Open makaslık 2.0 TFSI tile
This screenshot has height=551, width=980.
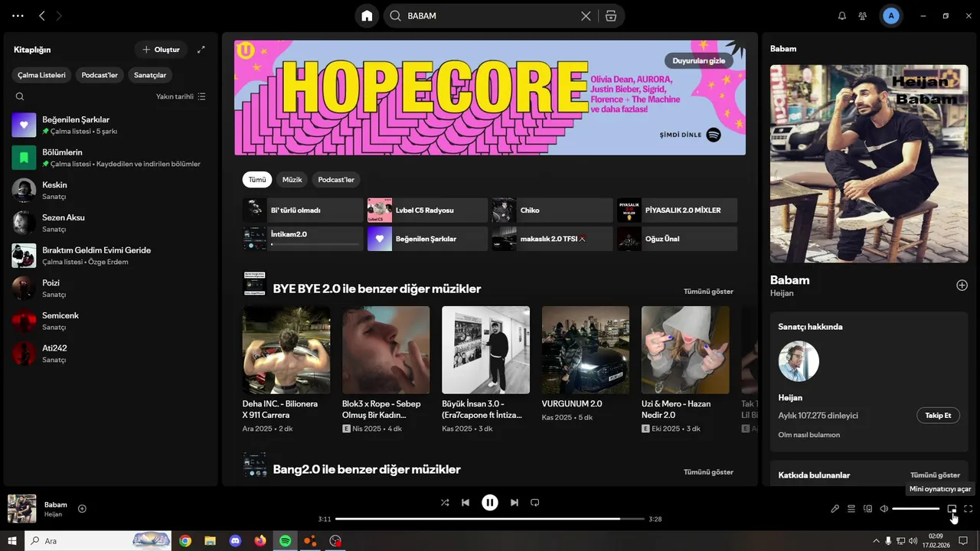pyautogui.click(x=552, y=239)
